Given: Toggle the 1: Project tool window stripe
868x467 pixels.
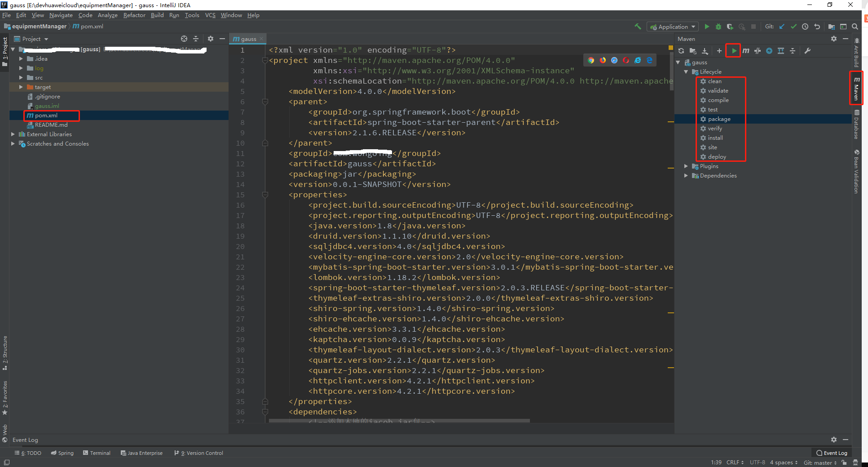Looking at the screenshot, I should pos(5,51).
